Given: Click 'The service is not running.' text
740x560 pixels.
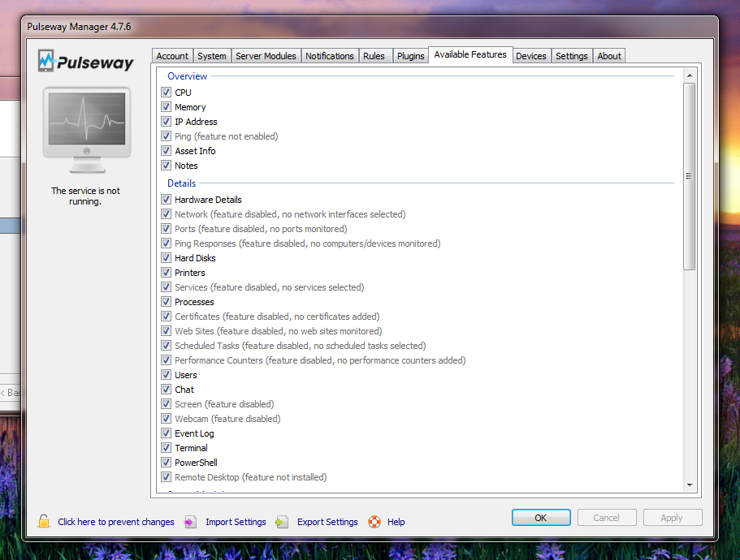Looking at the screenshot, I should click(85, 196).
